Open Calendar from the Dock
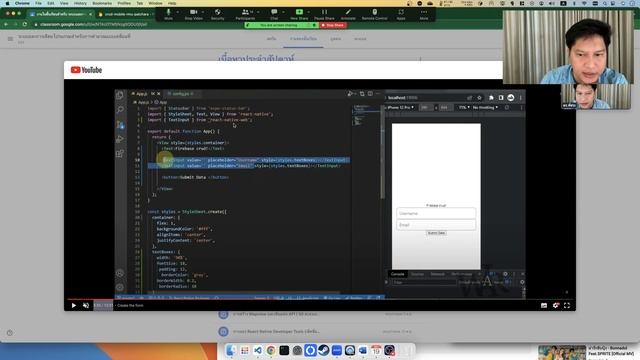This screenshot has width=640, height=360. [376, 350]
